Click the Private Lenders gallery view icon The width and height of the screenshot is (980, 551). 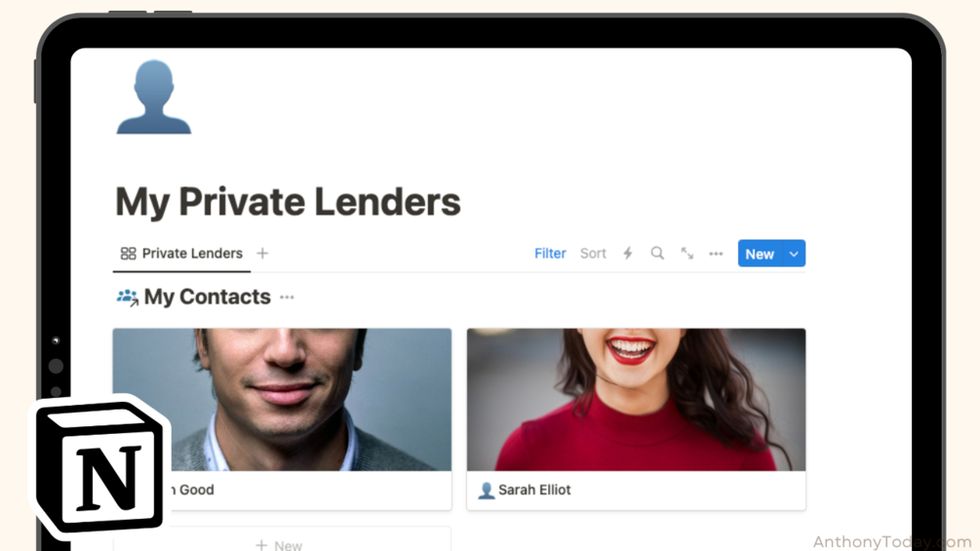point(128,253)
